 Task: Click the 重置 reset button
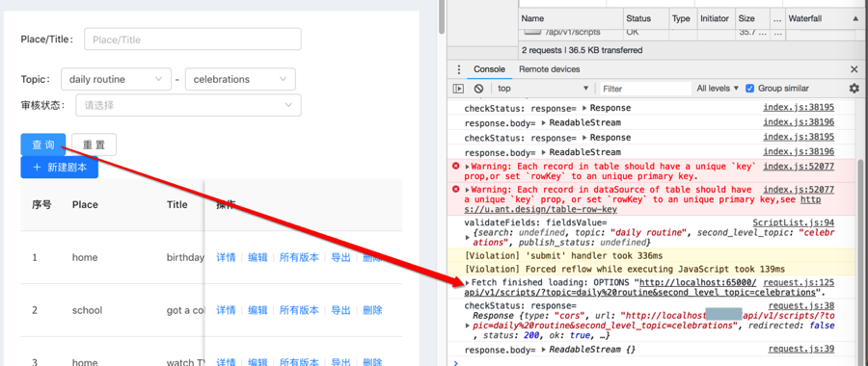coord(95,144)
